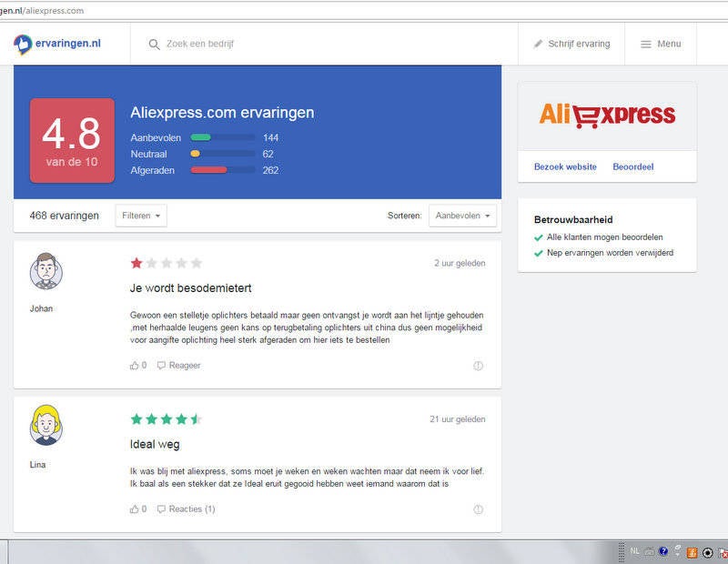Click 'Nep ervaringen worden verwijderd' text
Image resolution: width=728 pixels, height=564 pixels.
pyautogui.click(x=610, y=253)
